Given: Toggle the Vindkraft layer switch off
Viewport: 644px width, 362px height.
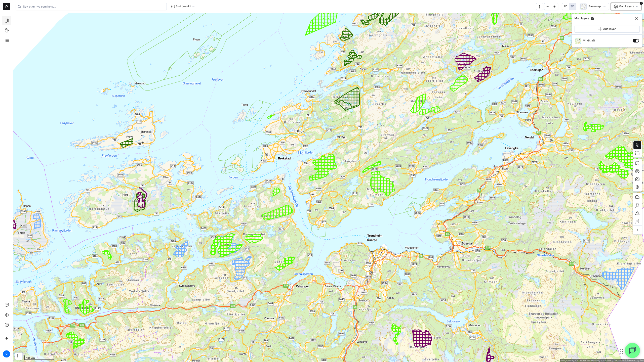Looking at the screenshot, I should pos(636,41).
